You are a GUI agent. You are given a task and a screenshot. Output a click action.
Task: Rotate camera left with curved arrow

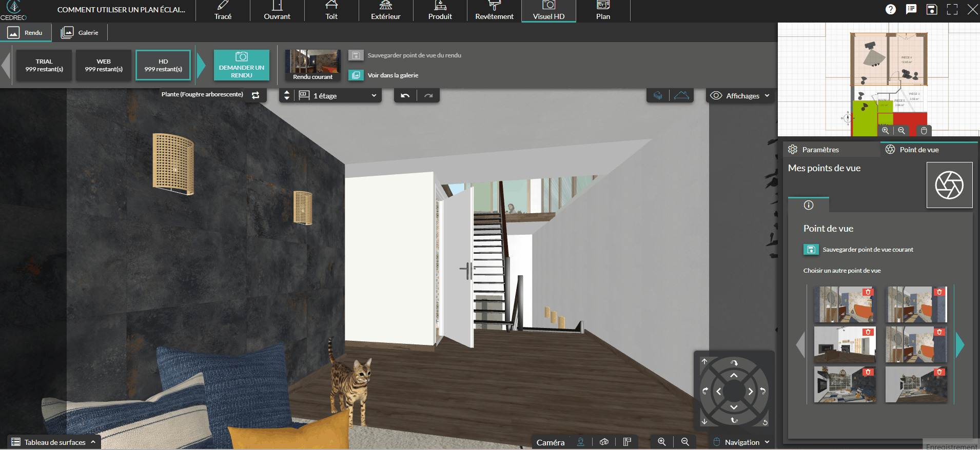coord(705,391)
